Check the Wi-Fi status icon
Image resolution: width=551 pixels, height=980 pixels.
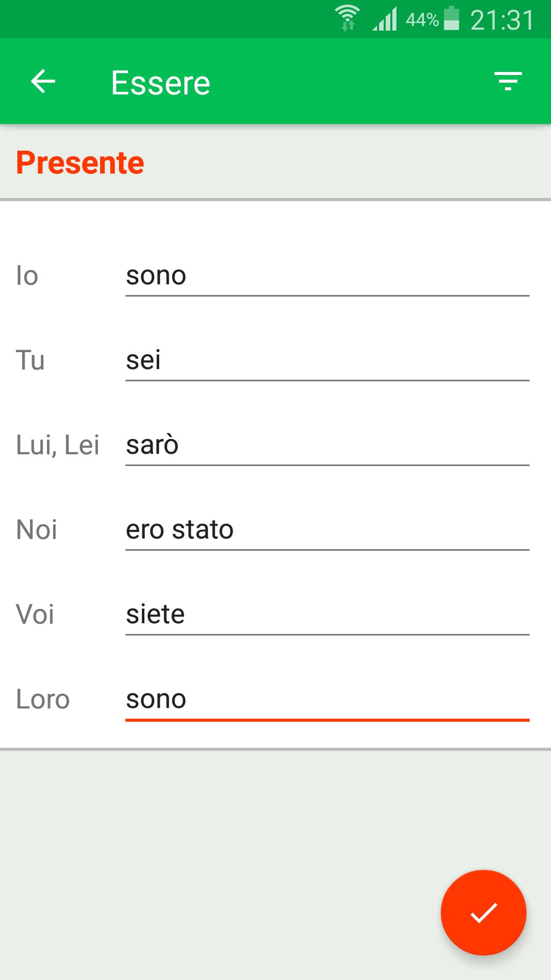click(347, 19)
